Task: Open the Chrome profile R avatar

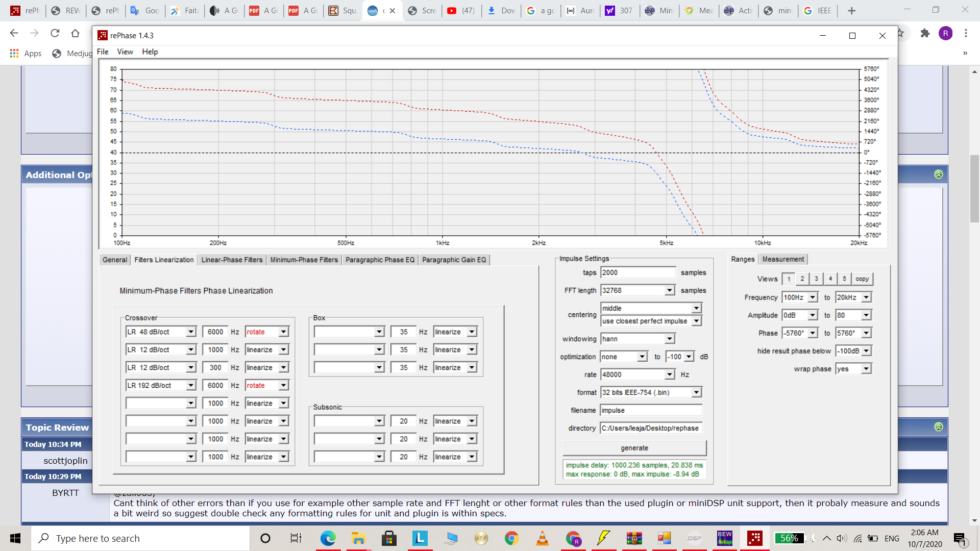Action: coord(945,33)
